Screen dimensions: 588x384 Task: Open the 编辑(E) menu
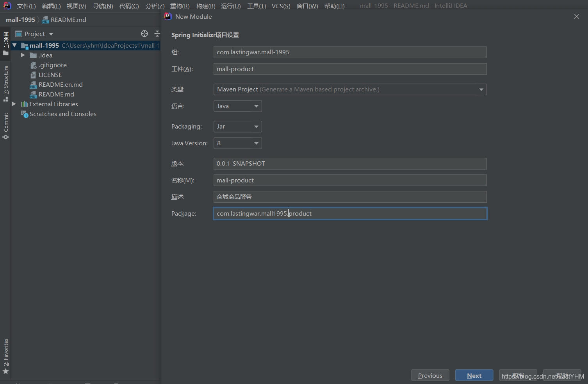pyautogui.click(x=51, y=6)
